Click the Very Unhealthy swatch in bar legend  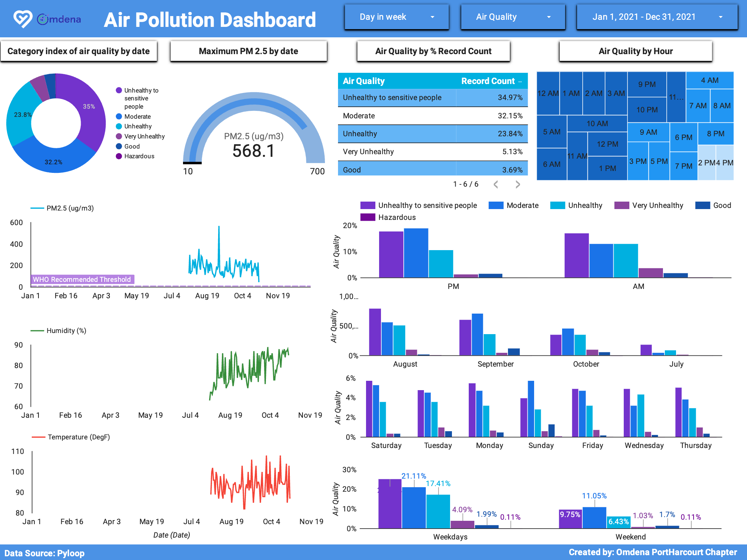coord(622,205)
